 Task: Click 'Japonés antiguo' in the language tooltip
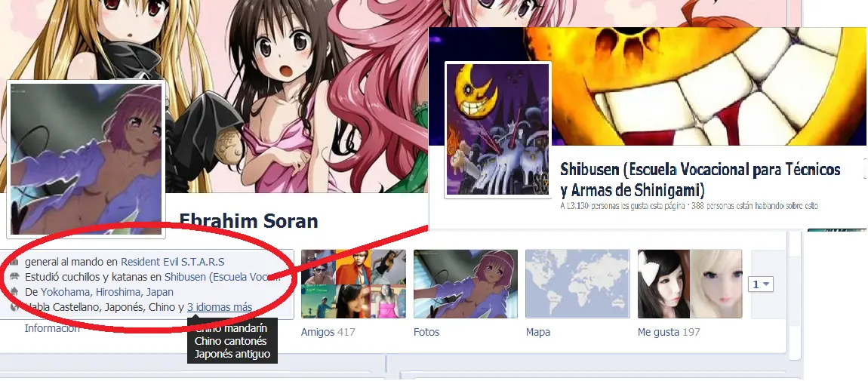tap(232, 354)
